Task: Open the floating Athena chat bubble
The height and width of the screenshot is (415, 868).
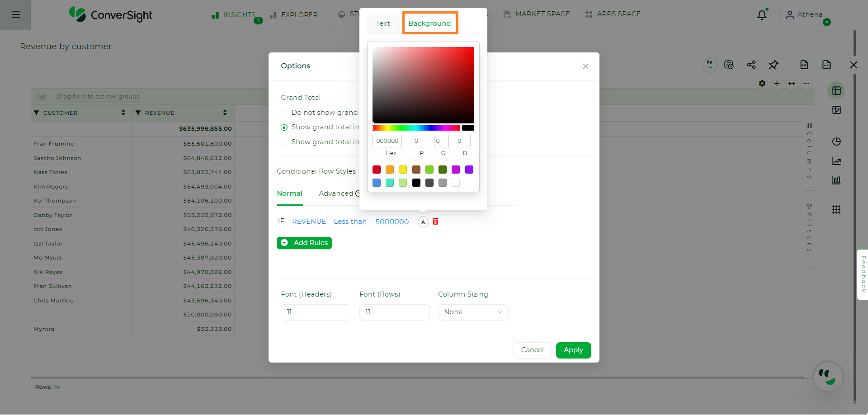Action: (828, 377)
